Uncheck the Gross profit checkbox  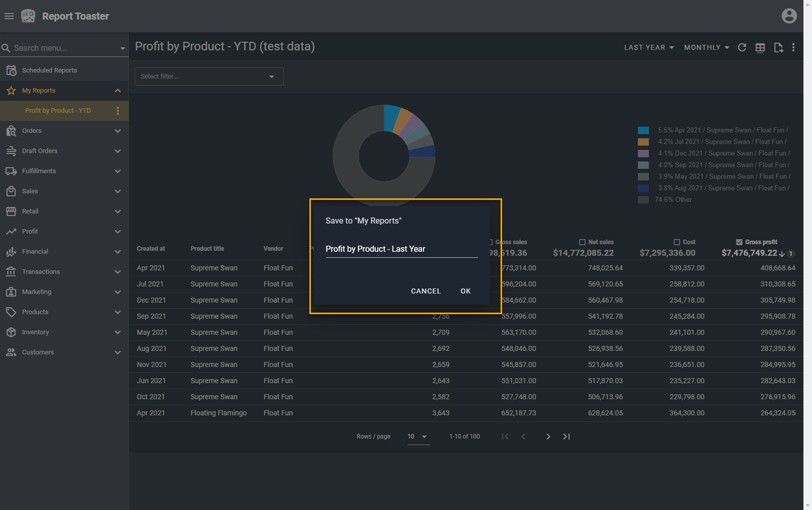tap(739, 242)
